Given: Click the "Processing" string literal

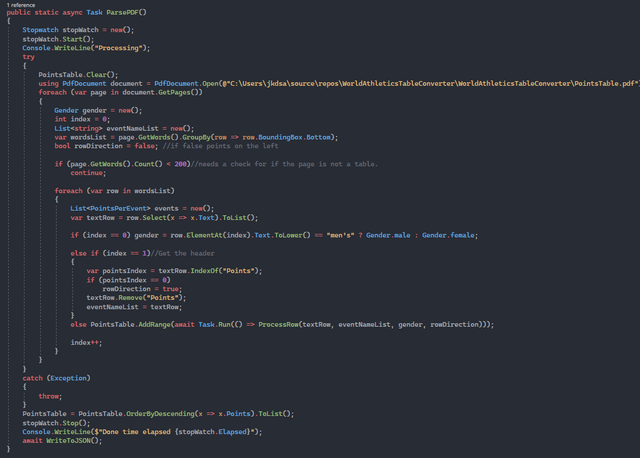Looking at the screenshot, I should pos(120,47).
